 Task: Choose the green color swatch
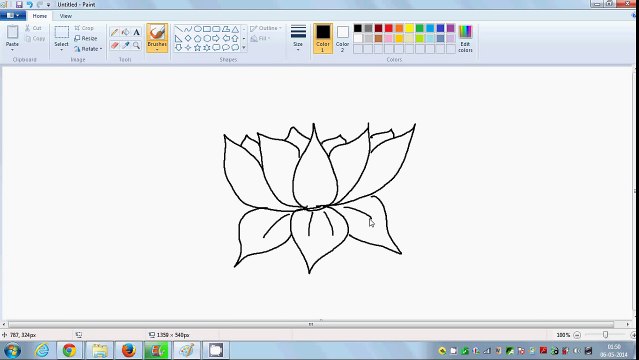coord(420,28)
